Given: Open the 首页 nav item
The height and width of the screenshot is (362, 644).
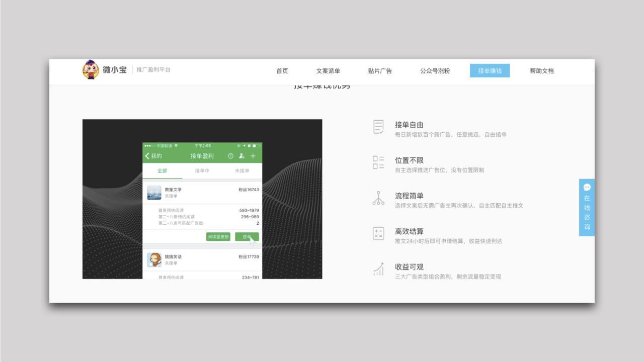Looking at the screenshot, I should coord(282,71).
